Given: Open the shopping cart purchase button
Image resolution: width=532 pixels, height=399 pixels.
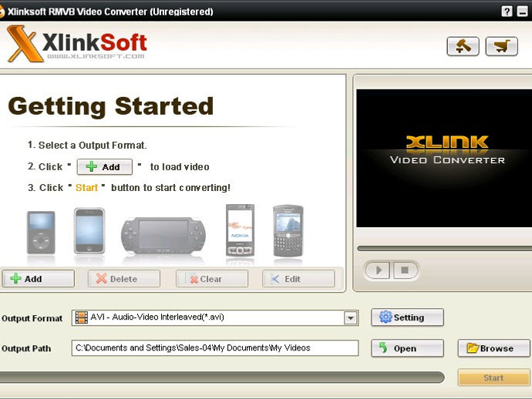Looking at the screenshot, I should click(x=501, y=46).
